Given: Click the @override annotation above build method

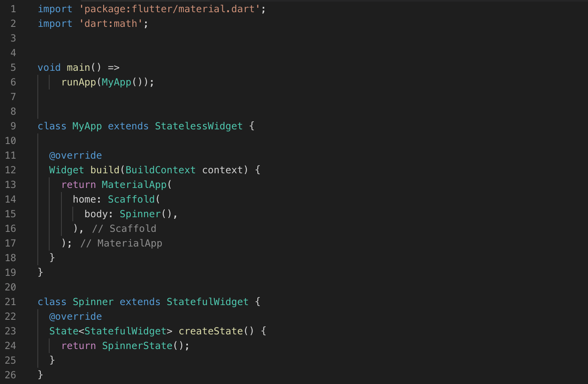Looking at the screenshot, I should click(75, 155).
